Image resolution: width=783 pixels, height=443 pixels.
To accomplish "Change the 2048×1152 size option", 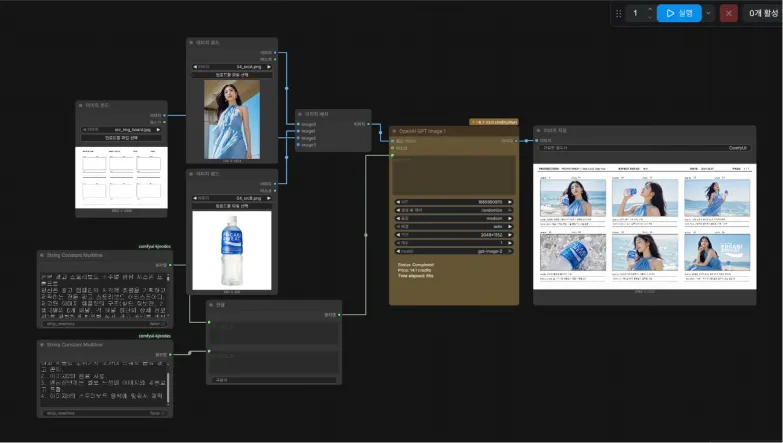I will pos(454,235).
